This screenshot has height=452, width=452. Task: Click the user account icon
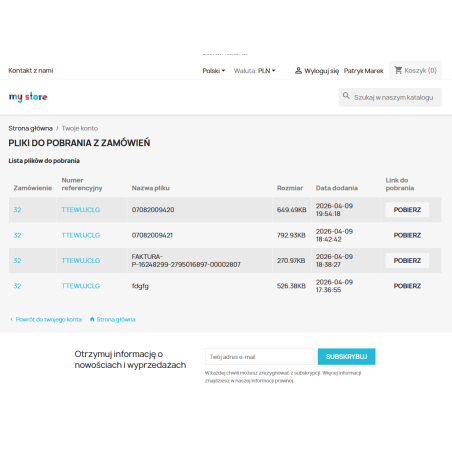click(298, 70)
